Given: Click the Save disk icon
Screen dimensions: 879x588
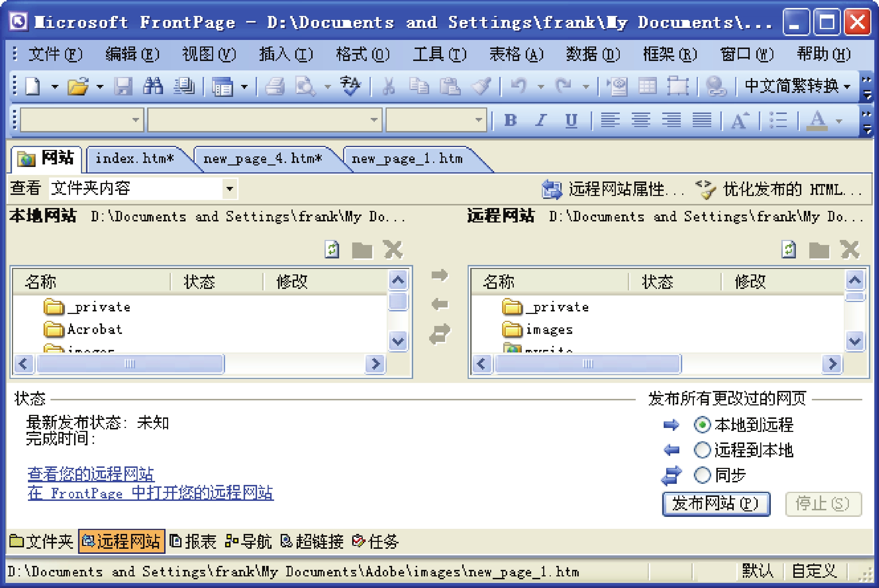Looking at the screenshot, I should click(123, 86).
